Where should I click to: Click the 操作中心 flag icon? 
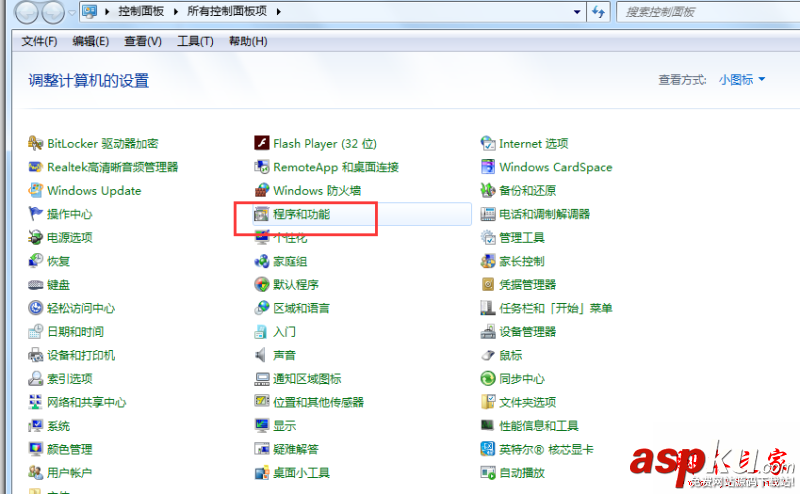[x=35, y=214]
